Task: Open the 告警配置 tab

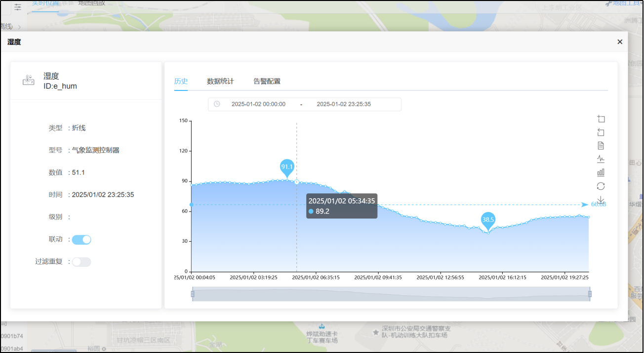Action: pyautogui.click(x=267, y=81)
